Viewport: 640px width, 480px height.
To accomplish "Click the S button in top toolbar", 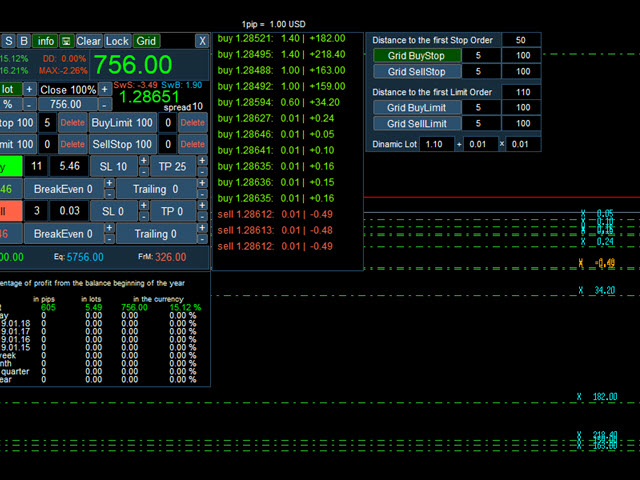I will click(9, 41).
